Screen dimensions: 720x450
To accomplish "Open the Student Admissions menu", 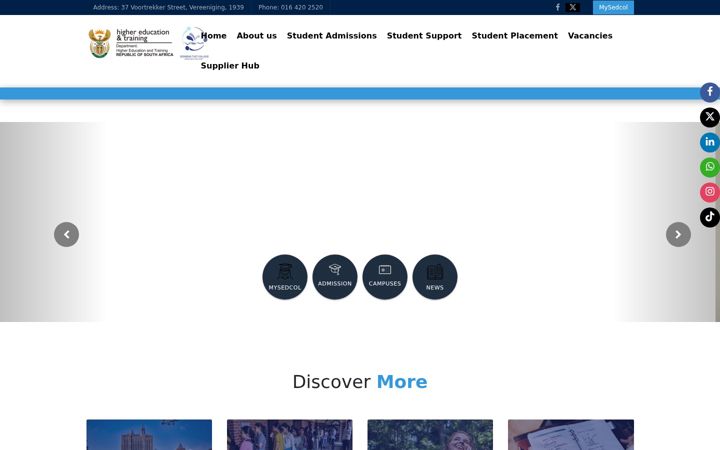I will [332, 36].
